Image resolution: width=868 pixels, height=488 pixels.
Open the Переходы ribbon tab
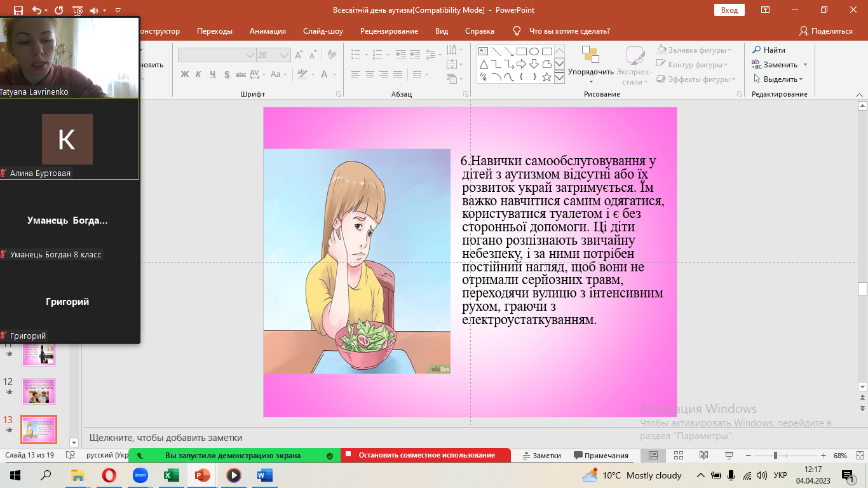pyautogui.click(x=215, y=31)
